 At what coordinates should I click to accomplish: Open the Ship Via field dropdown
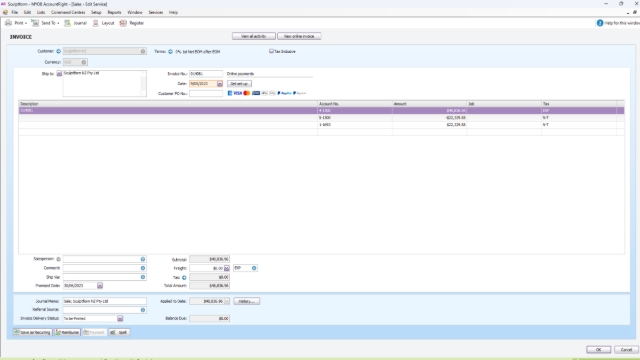pyautogui.click(x=143, y=277)
